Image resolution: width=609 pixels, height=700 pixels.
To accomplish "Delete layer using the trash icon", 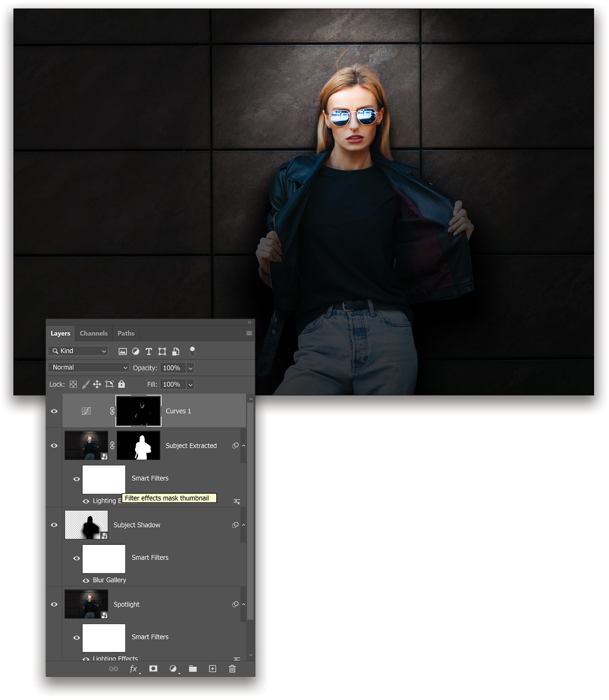I will coord(232,669).
